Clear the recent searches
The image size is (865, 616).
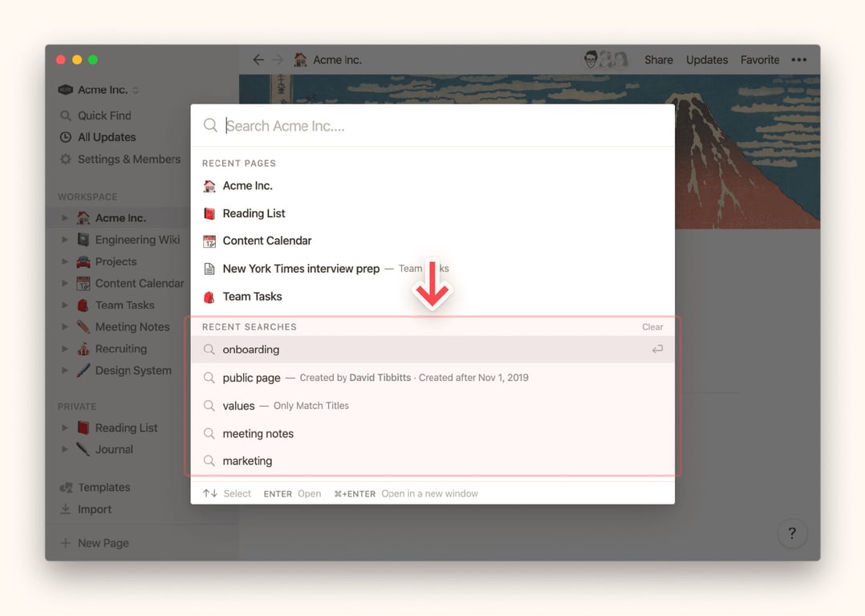click(x=652, y=327)
